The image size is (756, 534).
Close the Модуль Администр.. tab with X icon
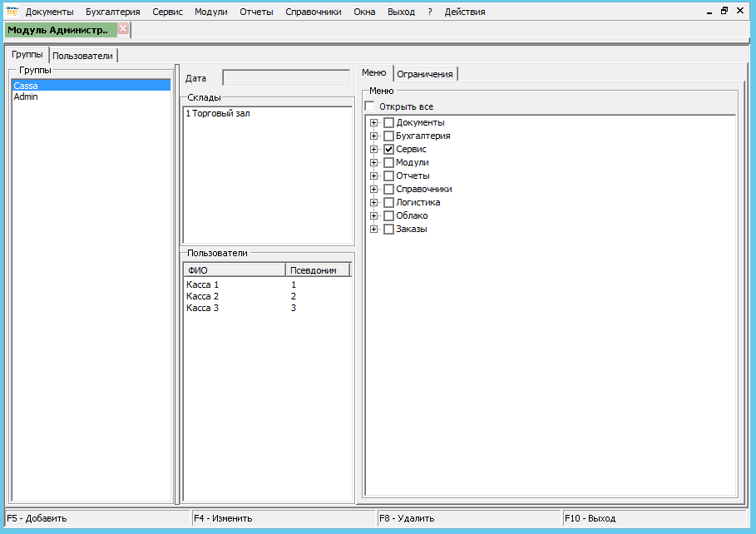click(123, 29)
